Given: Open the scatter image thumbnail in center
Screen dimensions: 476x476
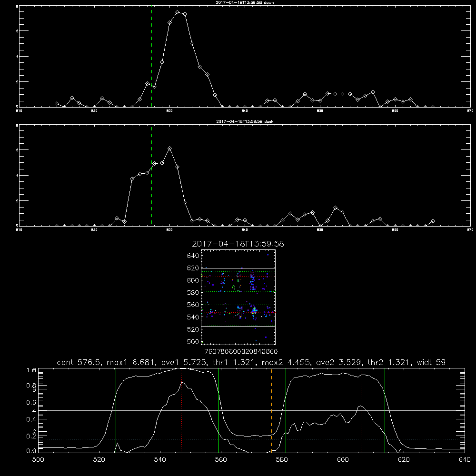Looking at the screenshot, I should (238, 297).
